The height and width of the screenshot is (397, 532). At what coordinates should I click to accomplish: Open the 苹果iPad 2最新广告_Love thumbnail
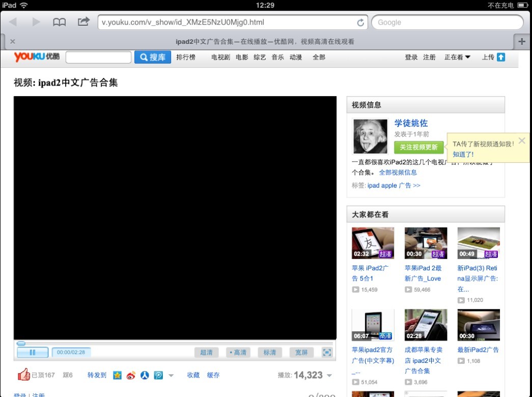(426, 243)
